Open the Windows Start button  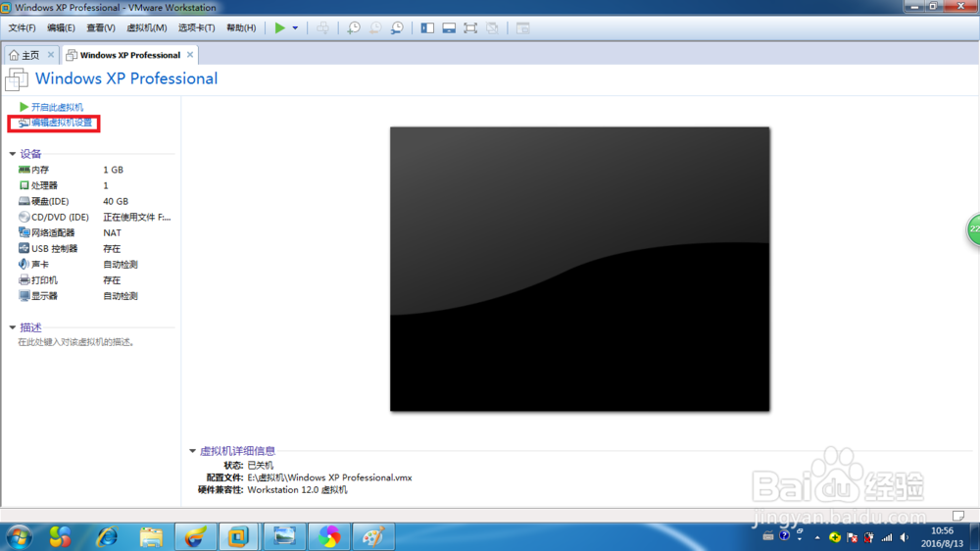click(x=20, y=536)
